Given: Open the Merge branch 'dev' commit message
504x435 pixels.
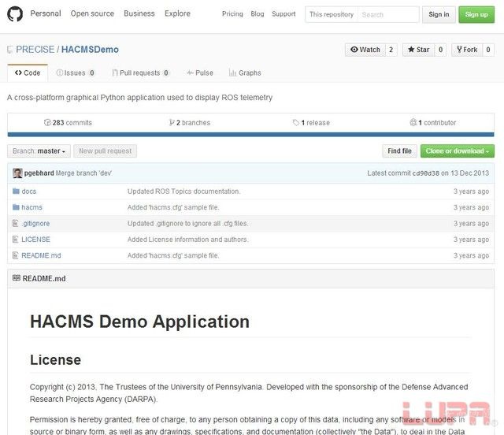Looking at the screenshot, I should [x=84, y=173].
